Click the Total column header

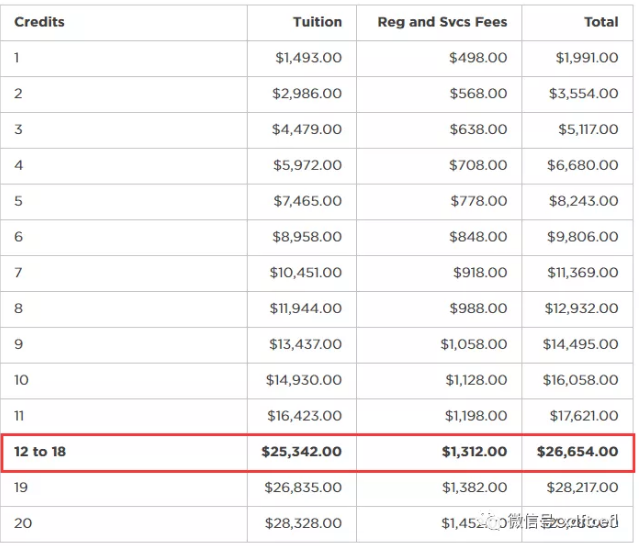click(601, 22)
